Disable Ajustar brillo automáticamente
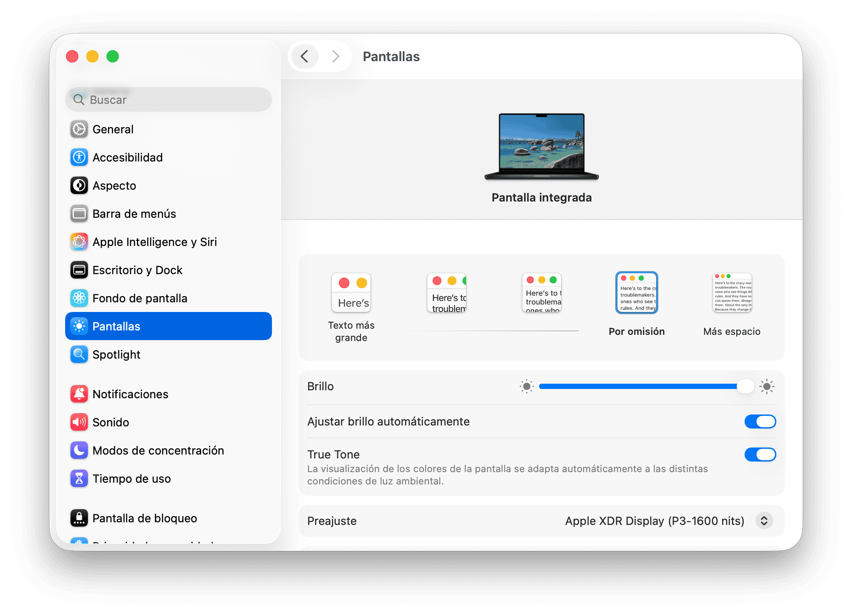 click(760, 422)
